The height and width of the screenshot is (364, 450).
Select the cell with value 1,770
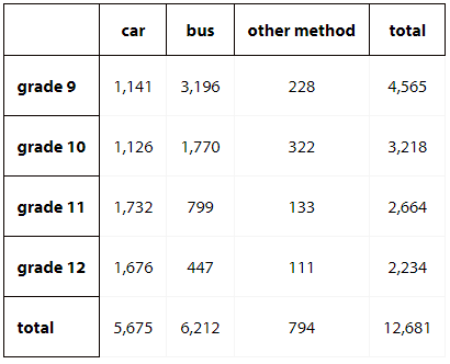pos(200,147)
